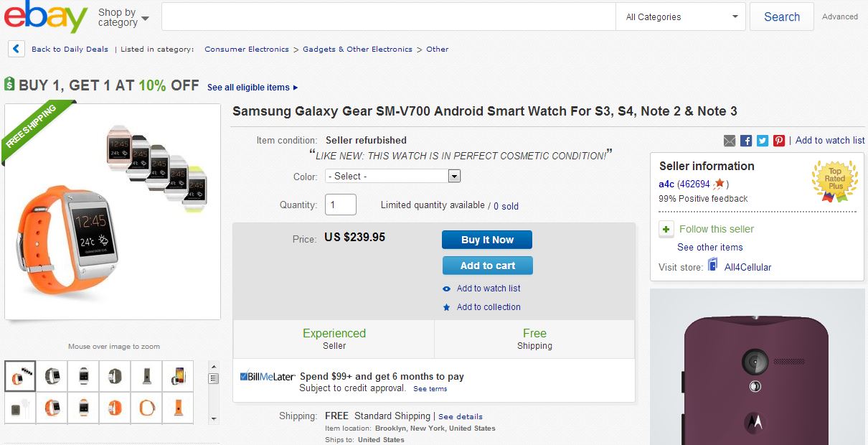The width and height of the screenshot is (868, 445).
Task: Open the Color select dropdown
Action: [x=392, y=177]
